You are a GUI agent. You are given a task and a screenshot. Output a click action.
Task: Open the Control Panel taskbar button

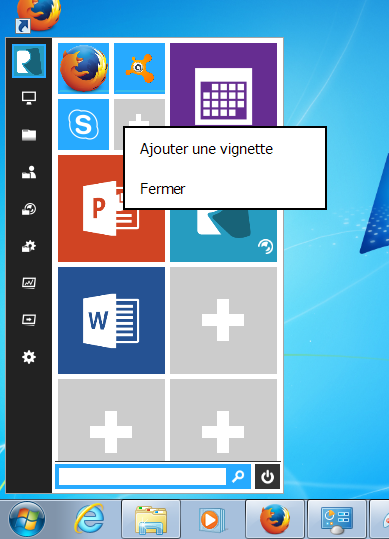337,519
